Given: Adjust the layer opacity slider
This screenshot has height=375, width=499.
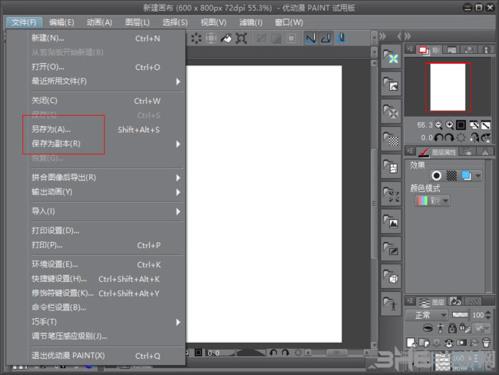Looking at the screenshot, I should [460, 315].
